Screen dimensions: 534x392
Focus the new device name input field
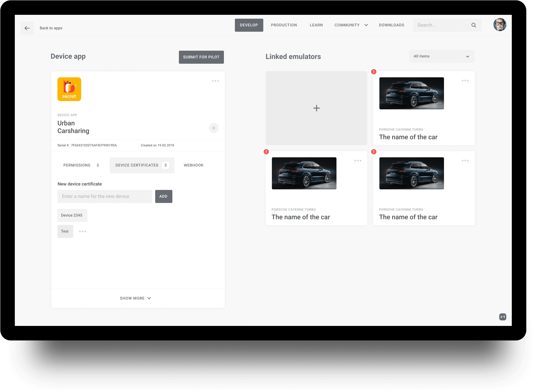tap(105, 196)
